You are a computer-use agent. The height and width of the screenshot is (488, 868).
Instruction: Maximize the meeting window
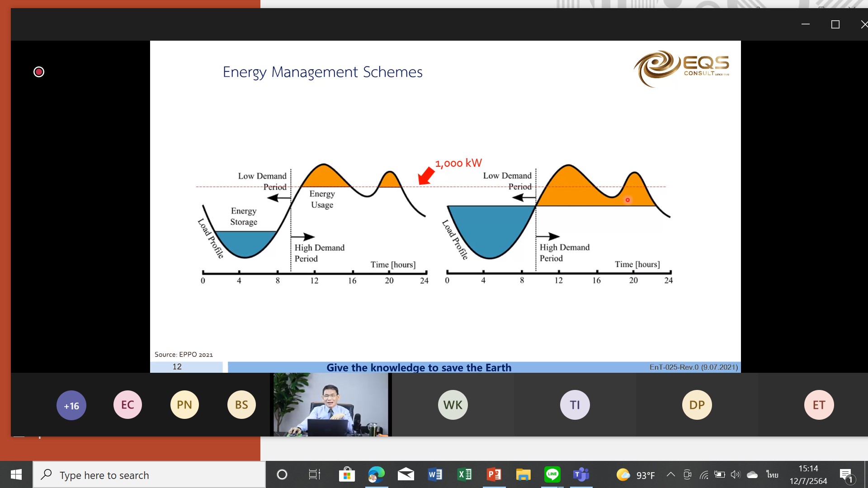835,24
